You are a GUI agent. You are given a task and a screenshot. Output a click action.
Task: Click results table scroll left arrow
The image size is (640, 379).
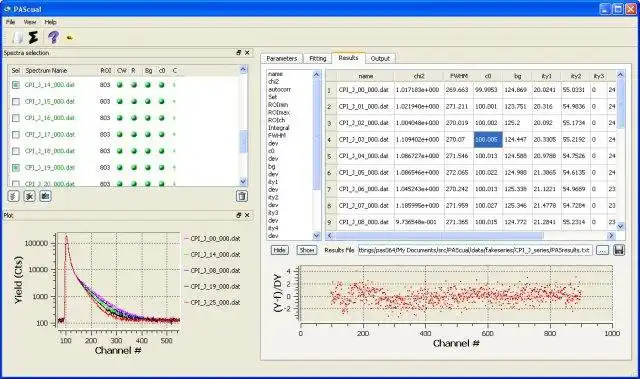pyautogui.click(x=330, y=235)
